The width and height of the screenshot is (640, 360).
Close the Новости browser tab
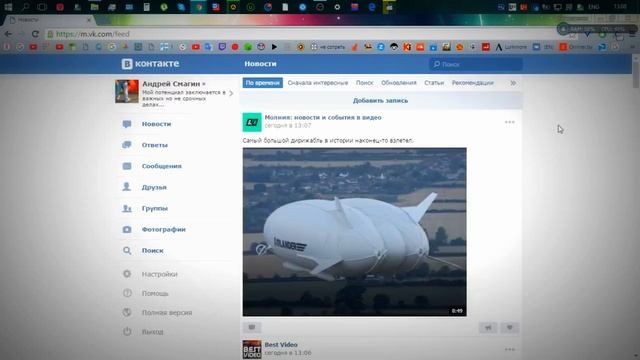coord(89,20)
